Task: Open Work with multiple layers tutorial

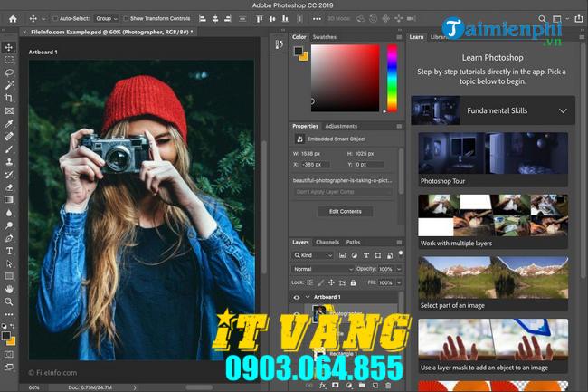Action: pyautogui.click(x=493, y=221)
